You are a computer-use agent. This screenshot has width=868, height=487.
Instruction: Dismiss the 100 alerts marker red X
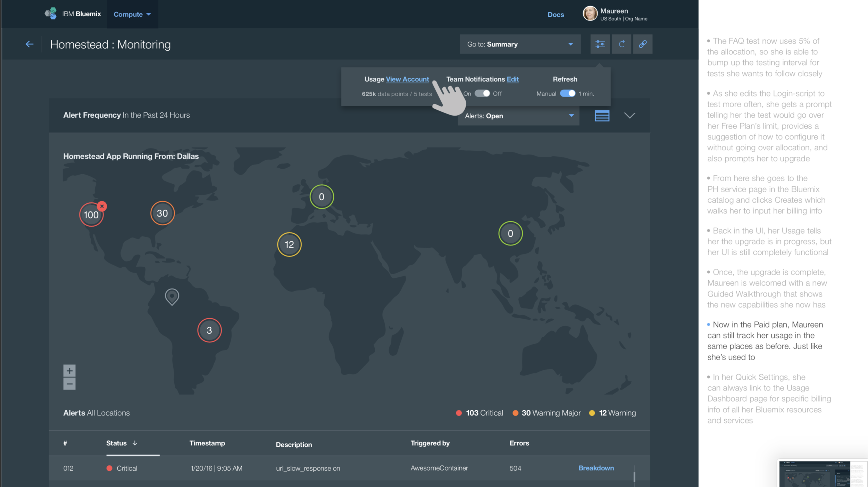(102, 206)
